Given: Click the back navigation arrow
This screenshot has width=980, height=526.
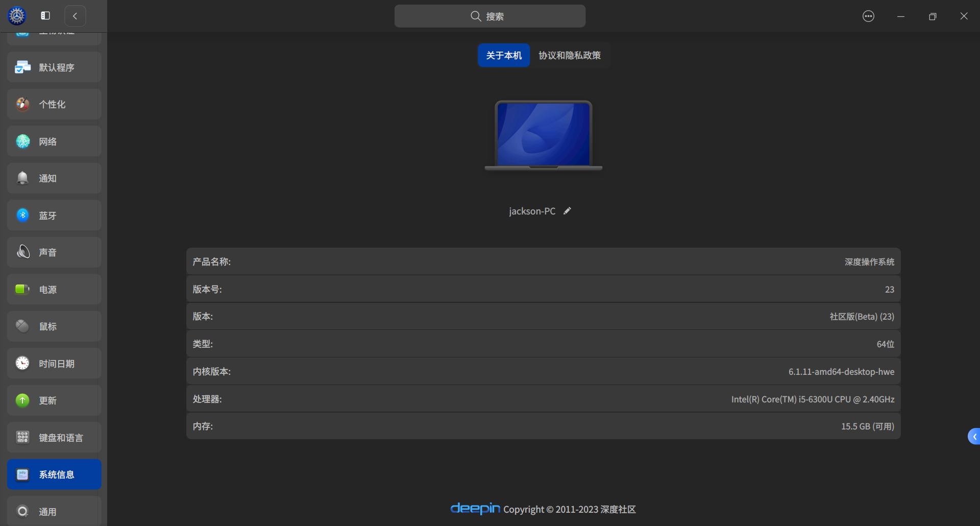Looking at the screenshot, I should (x=75, y=16).
